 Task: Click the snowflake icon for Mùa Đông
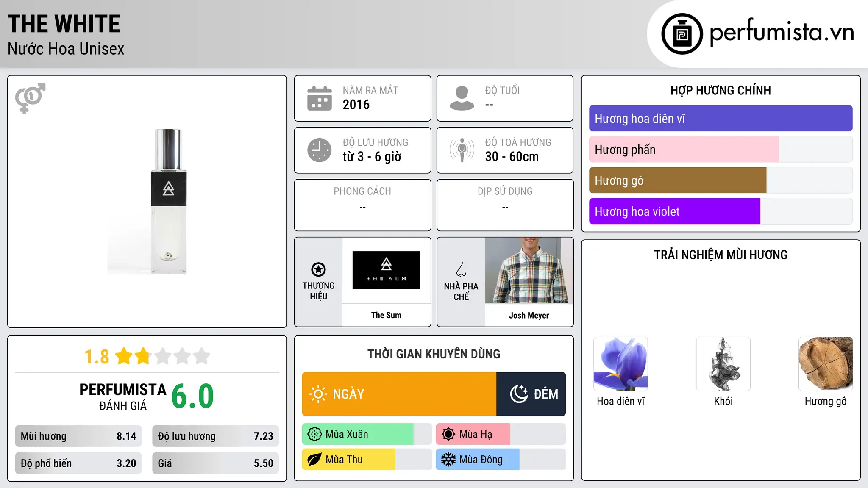(448, 460)
